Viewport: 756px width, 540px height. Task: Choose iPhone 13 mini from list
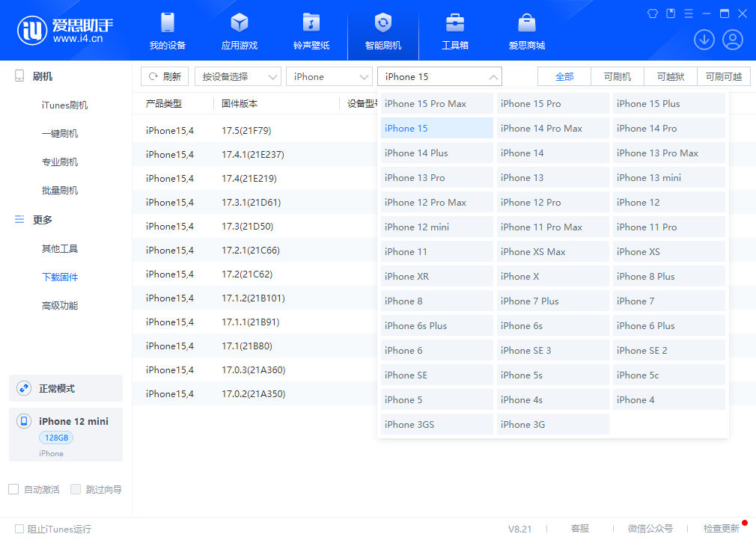(668, 178)
